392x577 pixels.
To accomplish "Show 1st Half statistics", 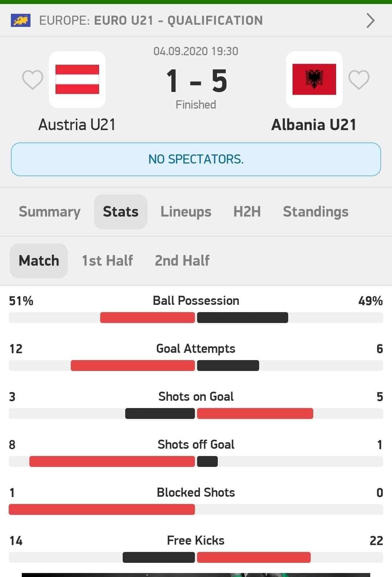I will pos(107,261).
